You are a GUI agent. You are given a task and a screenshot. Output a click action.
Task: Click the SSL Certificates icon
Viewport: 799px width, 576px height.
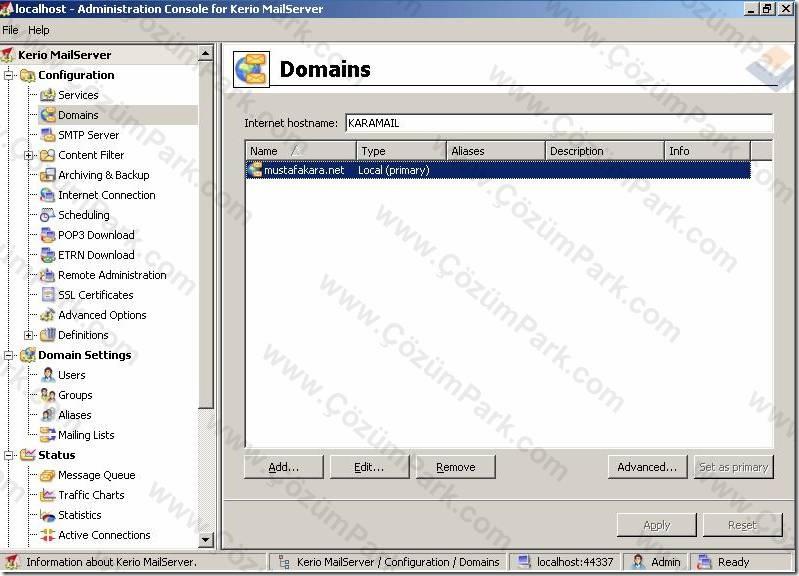tap(47, 295)
